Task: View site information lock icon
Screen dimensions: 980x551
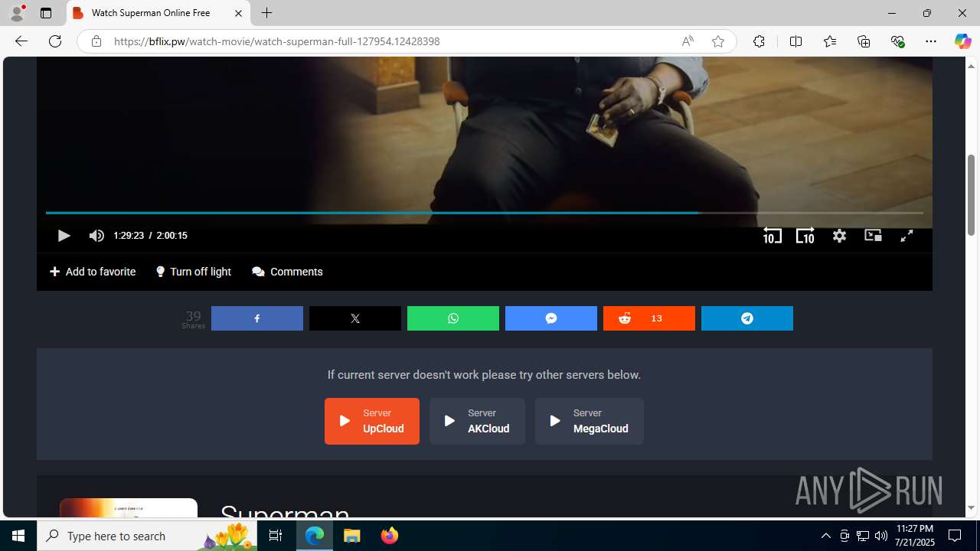Action: point(96,41)
